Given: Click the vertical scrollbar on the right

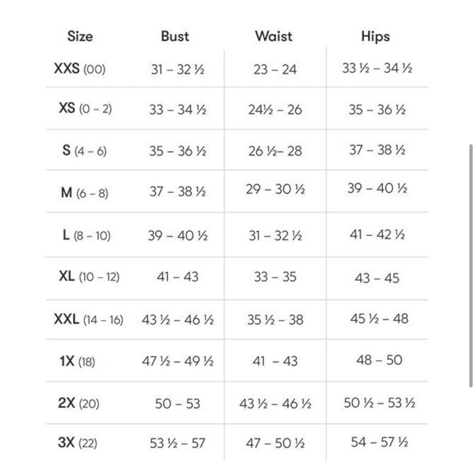Looking at the screenshot, I should point(471,266).
